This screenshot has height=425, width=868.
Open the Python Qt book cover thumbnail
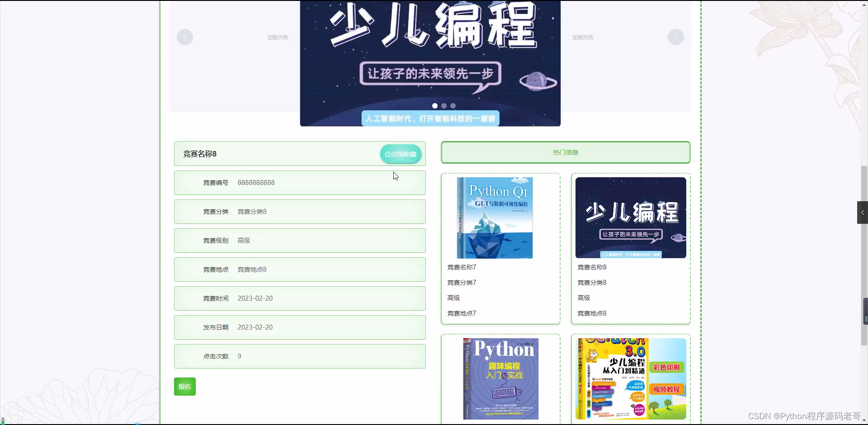(495, 217)
